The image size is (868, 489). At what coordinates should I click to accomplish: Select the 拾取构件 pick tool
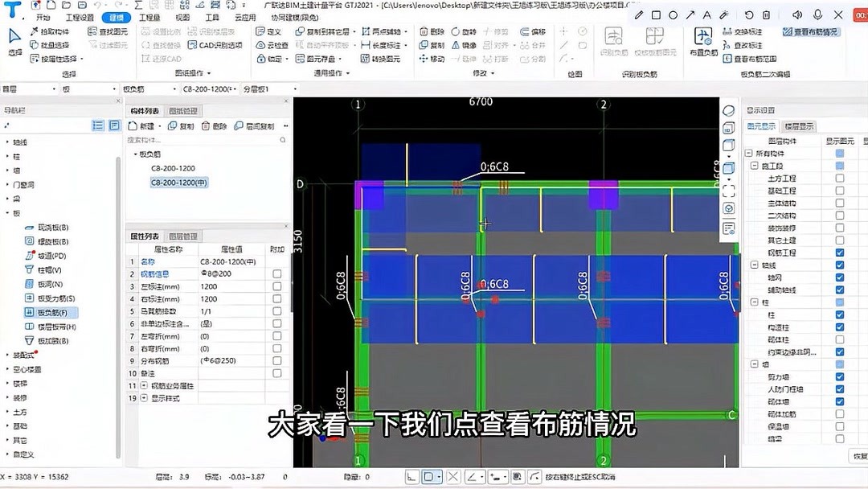(50, 33)
